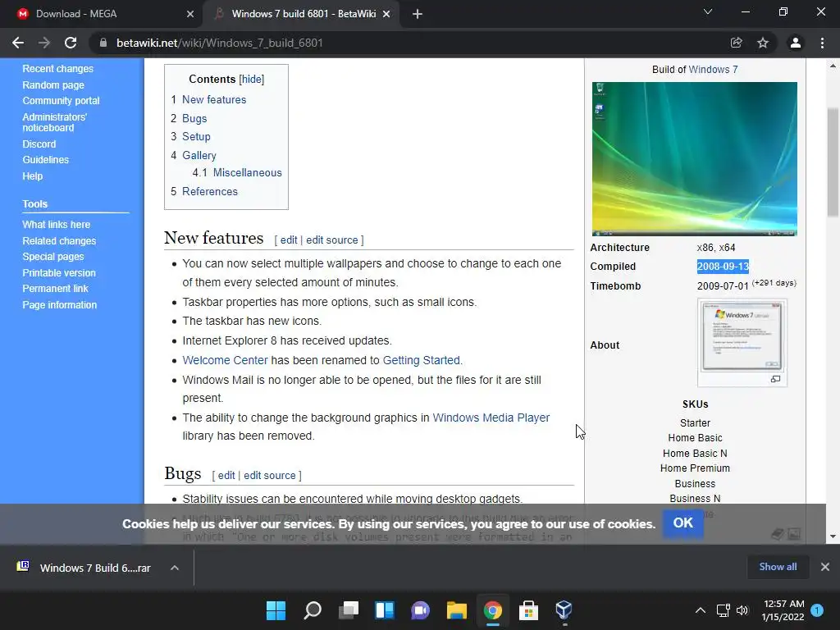Jump to Miscellaneous subsection in contents
The image size is (840, 630).
pos(247,172)
